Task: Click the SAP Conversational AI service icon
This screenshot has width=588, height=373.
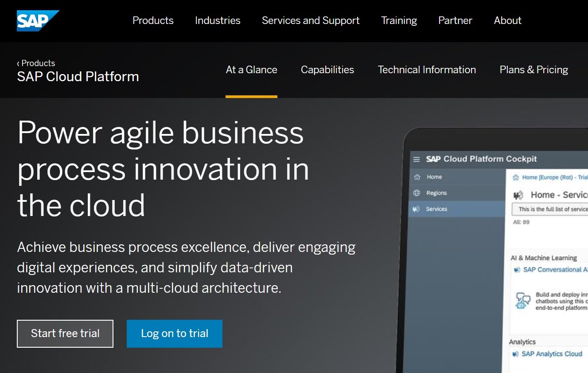Action: tap(517, 270)
